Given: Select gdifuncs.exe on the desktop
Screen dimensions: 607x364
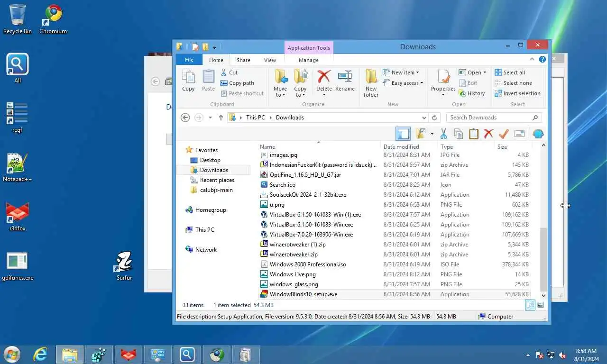Looking at the screenshot, I should [18, 266].
